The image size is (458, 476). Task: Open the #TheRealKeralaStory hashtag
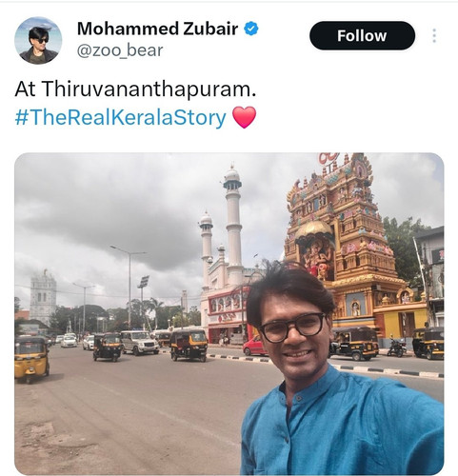tap(121, 117)
